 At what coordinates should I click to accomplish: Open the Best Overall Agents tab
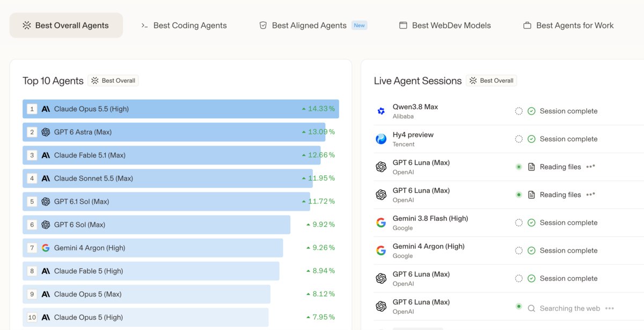pos(66,25)
